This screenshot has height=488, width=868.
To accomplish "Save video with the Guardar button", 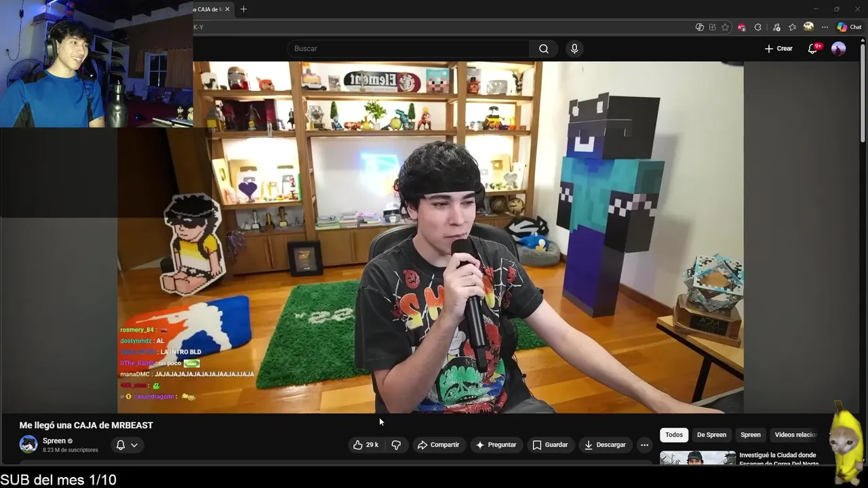I will pos(550,445).
